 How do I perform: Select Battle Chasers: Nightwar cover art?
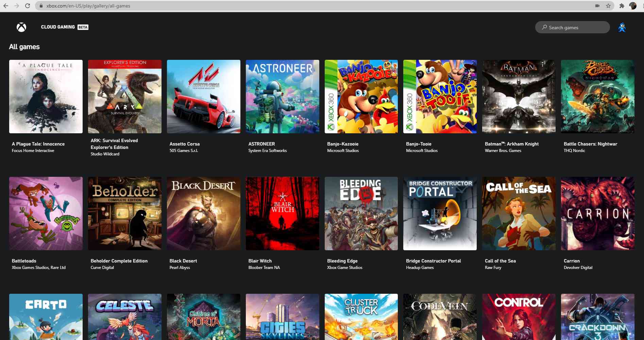(x=598, y=97)
